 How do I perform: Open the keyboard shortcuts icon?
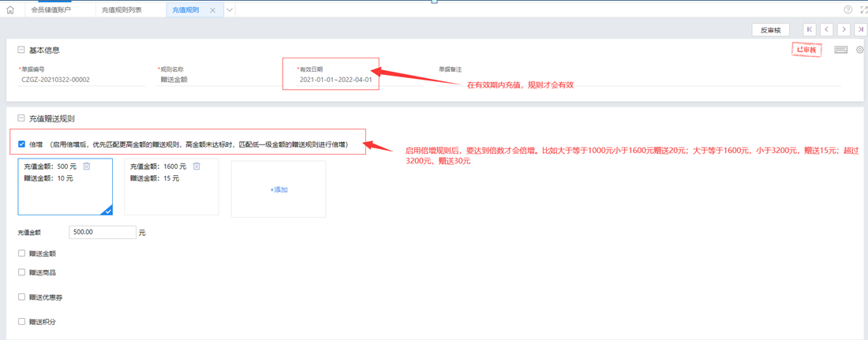pyautogui.click(x=840, y=50)
